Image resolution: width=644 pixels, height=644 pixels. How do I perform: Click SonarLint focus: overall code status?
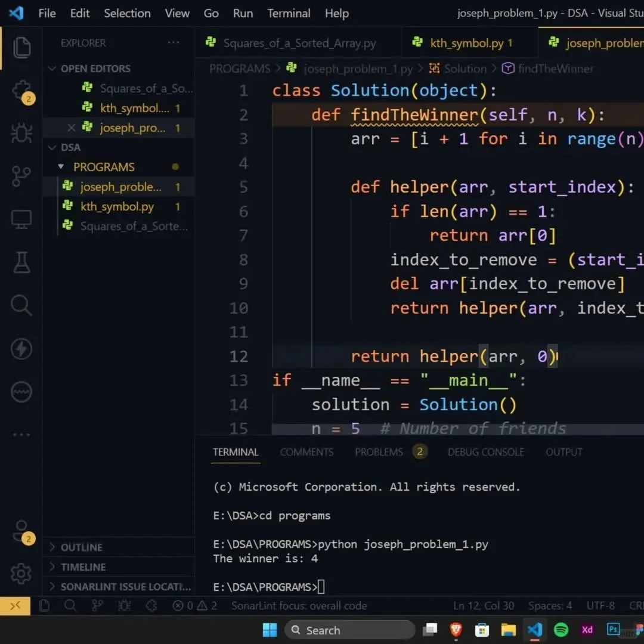(299, 606)
